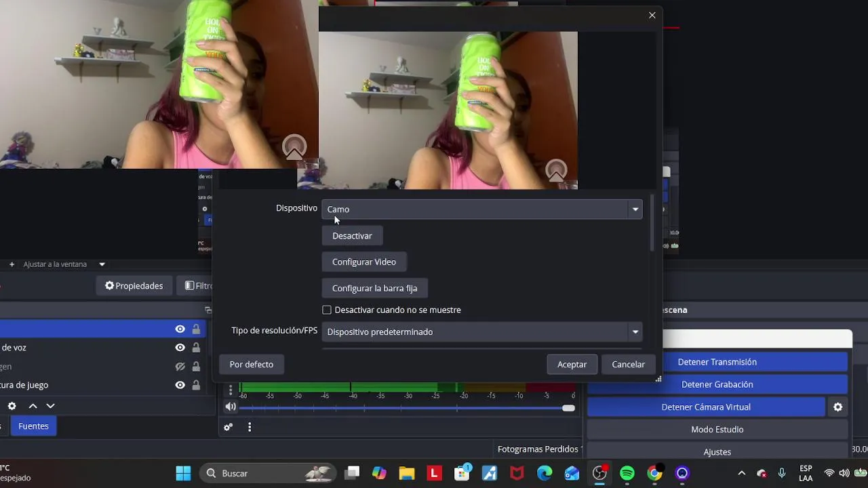Click Detener Cámara Virtual button
Image resolution: width=868 pixels, height=488 pixels.
click(x=706, y=407)
